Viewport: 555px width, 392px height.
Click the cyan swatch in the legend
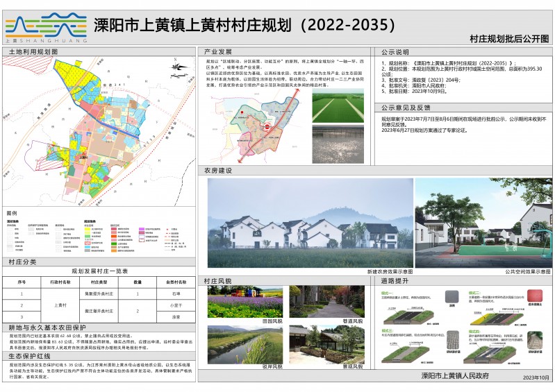88,247
